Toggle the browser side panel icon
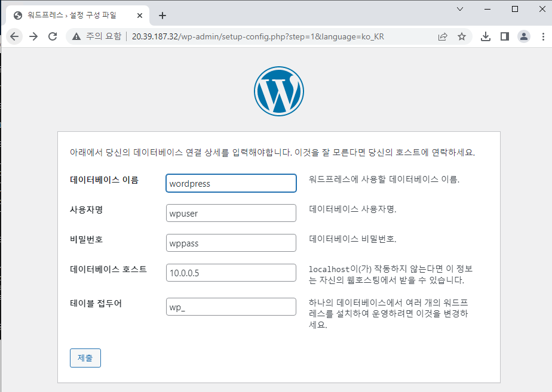552x392 pixels. coord(505,36)
